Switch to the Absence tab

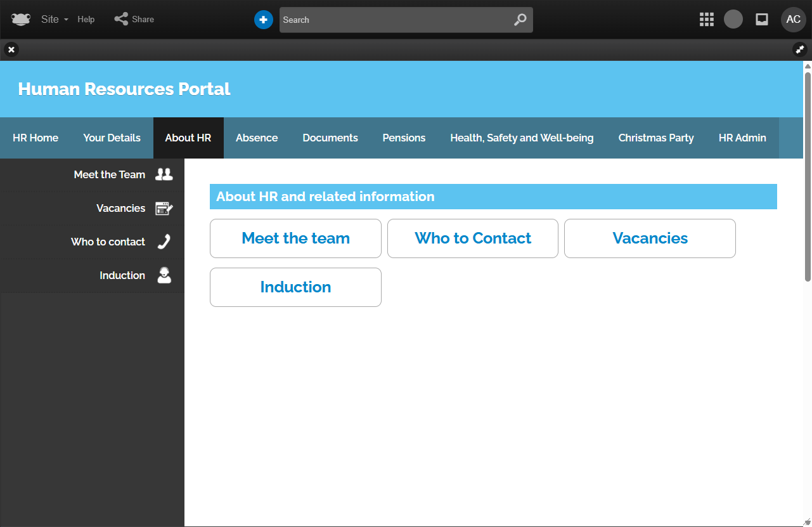257,138
